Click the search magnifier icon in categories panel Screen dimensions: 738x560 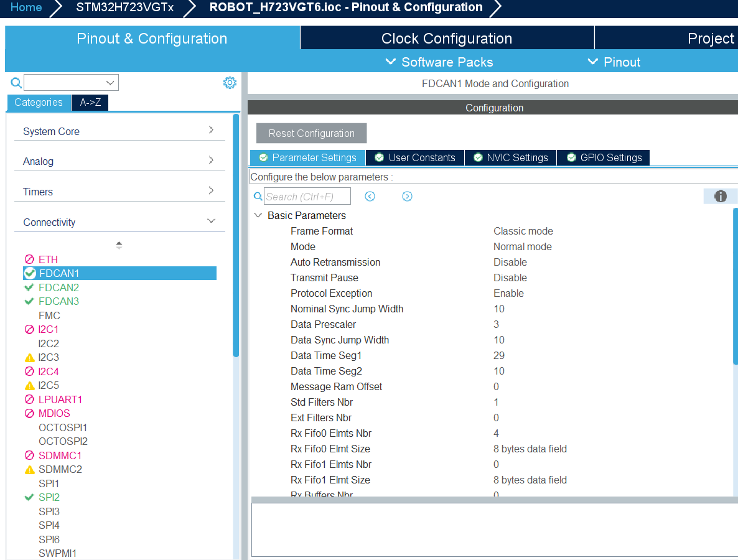[16, 83]
